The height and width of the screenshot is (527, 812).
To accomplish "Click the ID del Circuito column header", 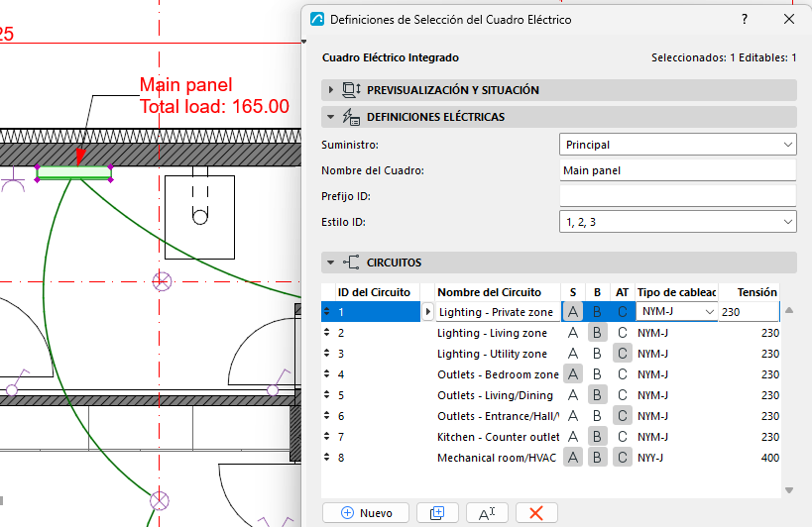I will pos(374,292).
